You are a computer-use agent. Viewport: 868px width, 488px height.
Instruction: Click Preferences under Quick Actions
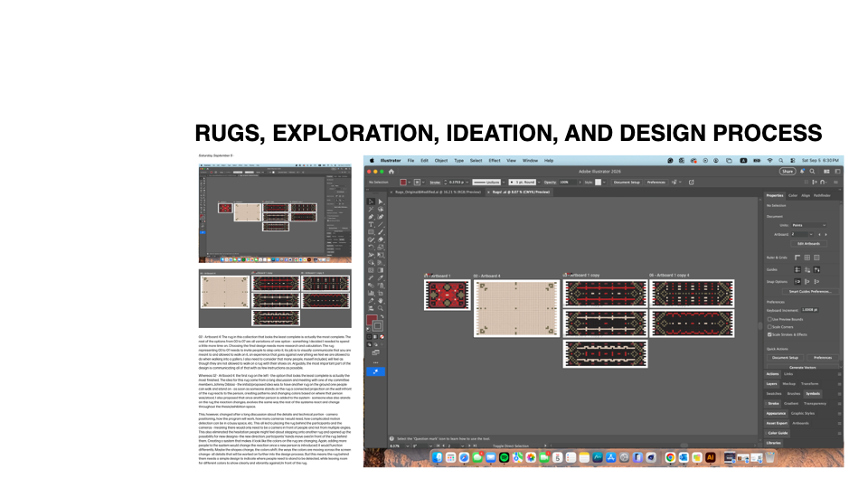(x=823, y=358)
